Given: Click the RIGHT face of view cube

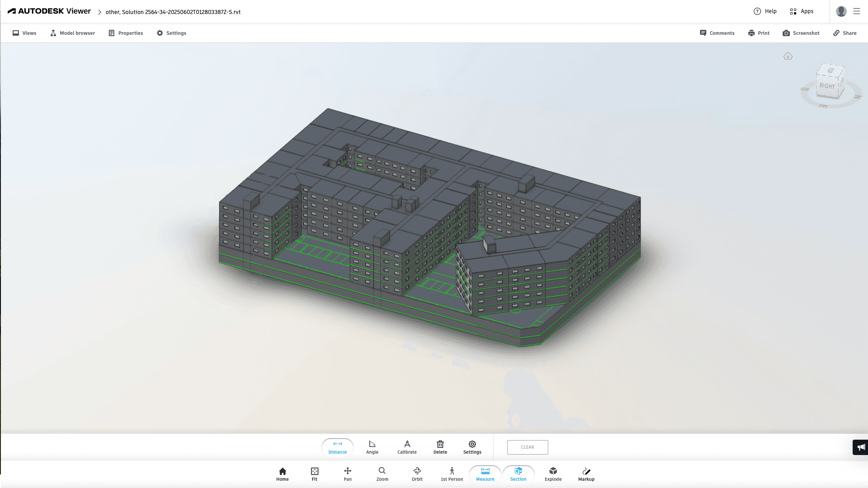Looking at the screenshot, I should pyautogui.click(x=827, y=86).
